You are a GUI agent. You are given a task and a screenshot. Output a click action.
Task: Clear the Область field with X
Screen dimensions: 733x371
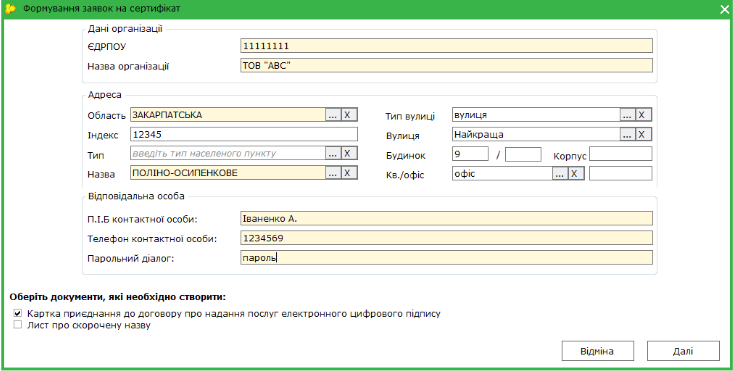click(348, 115)
